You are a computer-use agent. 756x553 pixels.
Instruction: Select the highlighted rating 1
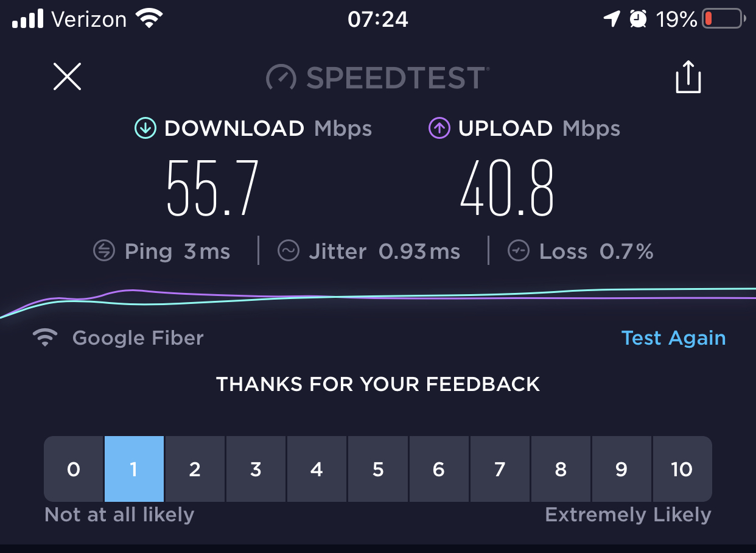(134, 469)
